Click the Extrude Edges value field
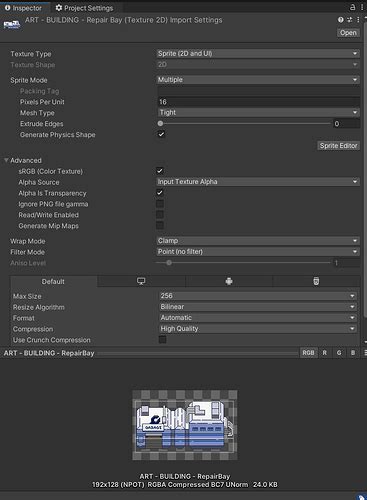The image size is (367, 500). point(346,124)
